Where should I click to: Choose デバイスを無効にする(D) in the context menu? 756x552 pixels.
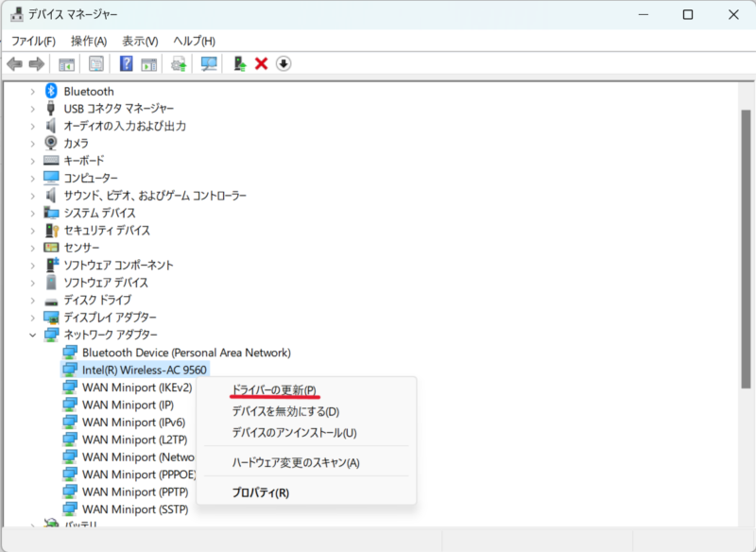[306, 411]
